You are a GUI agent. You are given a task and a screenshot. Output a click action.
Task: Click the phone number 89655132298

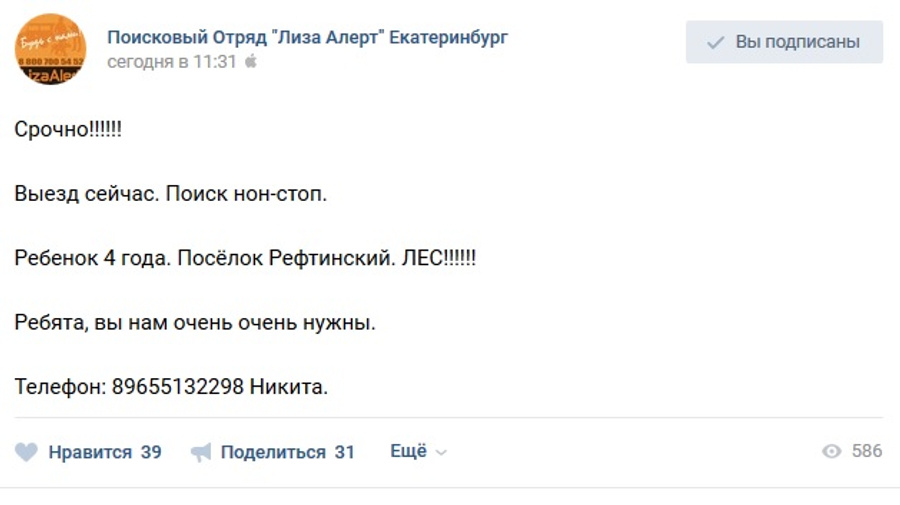pos(177,387)
